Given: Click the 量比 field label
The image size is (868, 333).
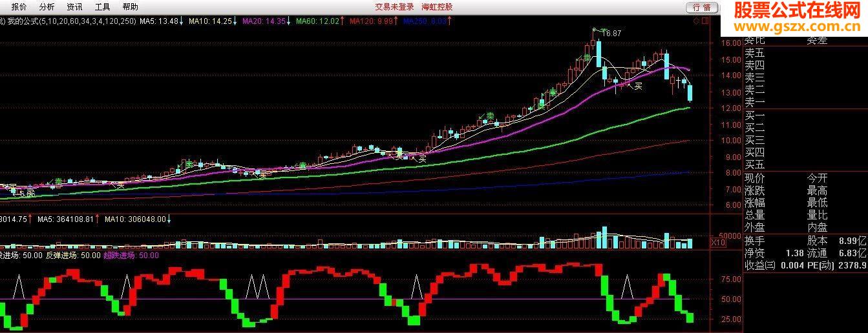Looking at the screenshot, I should click(x=816, y=216).
